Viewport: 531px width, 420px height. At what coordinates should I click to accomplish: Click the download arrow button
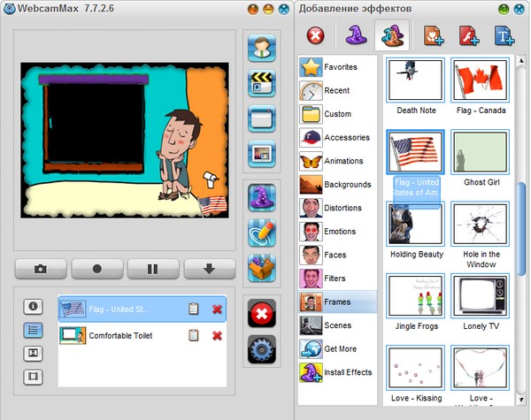pyautogui.click(x=210, y=269)
